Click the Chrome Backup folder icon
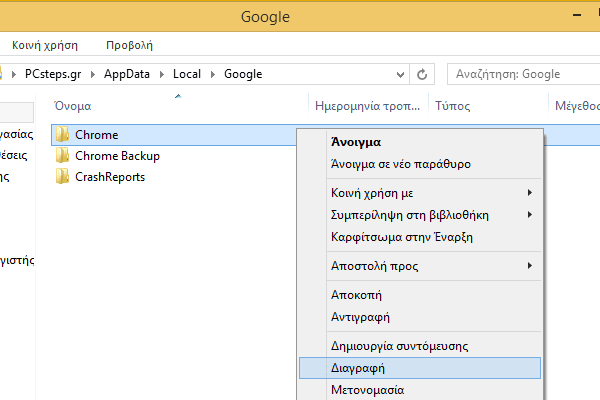Image resolution: width=600 pixels, height=400 pixels. [x=62, y=155]
